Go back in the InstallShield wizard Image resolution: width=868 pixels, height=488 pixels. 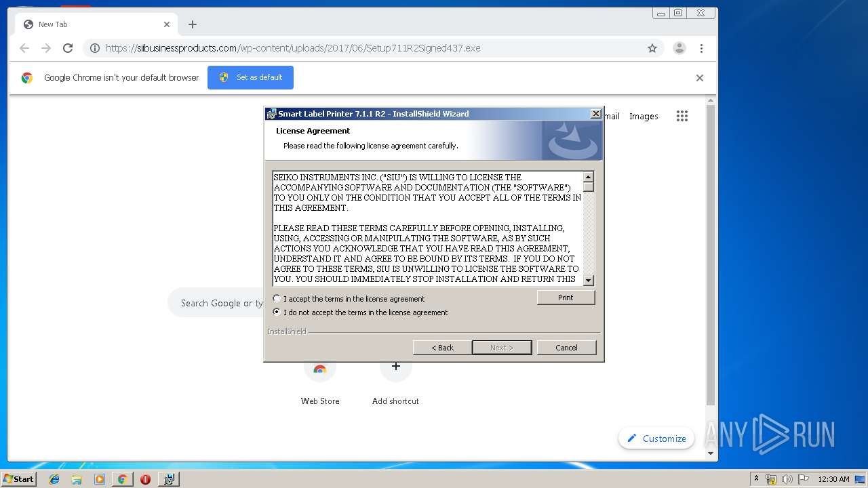tap(442, 348)
